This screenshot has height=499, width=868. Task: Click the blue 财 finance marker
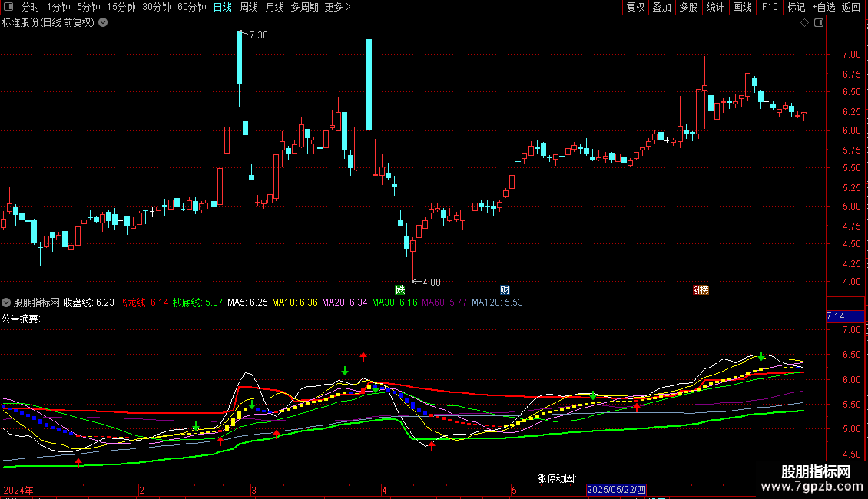coord(505,290)
